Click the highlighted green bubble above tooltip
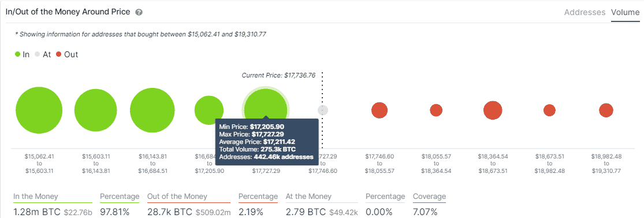This screenshot has height=218, width=644. click(266, 109)
